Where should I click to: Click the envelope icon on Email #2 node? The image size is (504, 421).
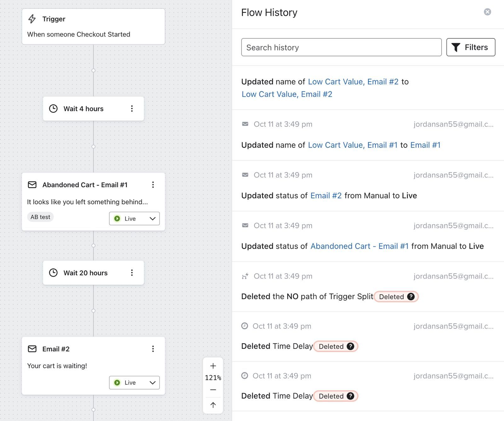(x=32, y=349)
